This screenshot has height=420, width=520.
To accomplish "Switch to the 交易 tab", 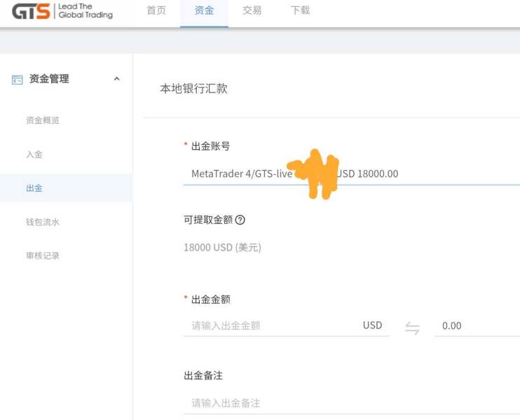I will coord(252,10).
